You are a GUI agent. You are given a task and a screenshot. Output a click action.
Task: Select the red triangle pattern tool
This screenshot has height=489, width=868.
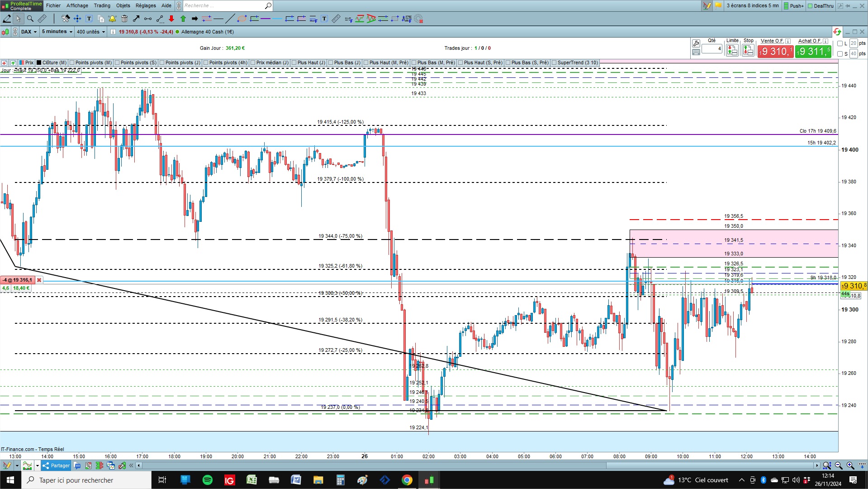tap(371, 19)
